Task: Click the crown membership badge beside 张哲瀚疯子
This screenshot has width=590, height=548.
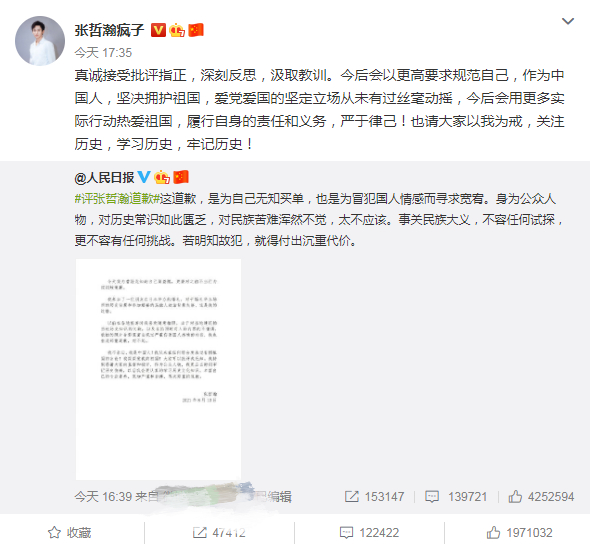Action: click(177, 30)
